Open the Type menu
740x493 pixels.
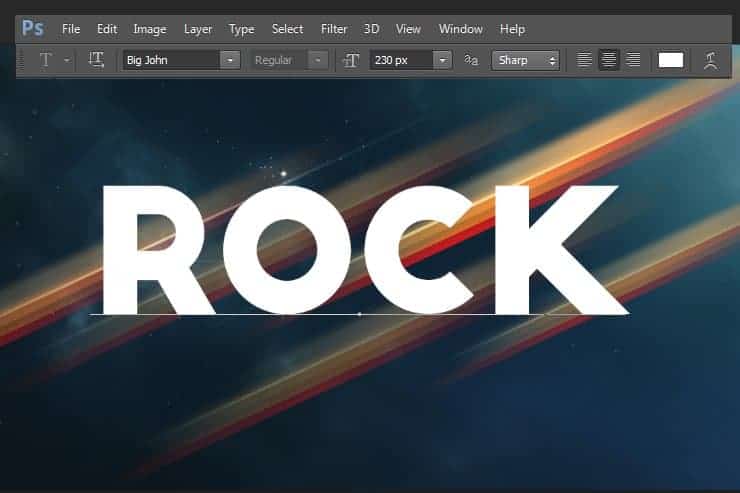(242, 29)
